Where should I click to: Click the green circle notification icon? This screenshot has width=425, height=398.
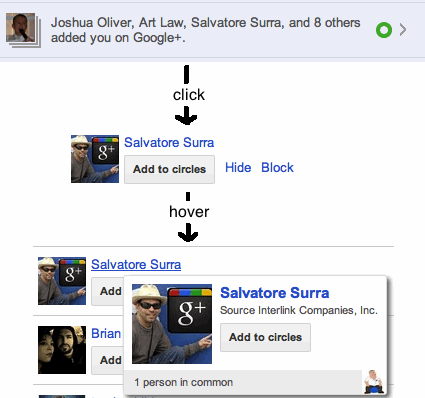(384, 30)
